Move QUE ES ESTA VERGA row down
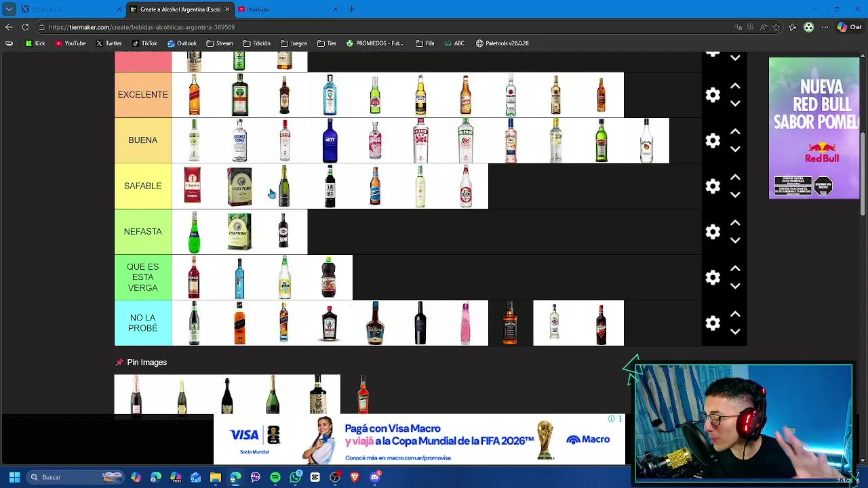This screenshot has height=488, width=868. pyautogui.click(x=735, y=286)
